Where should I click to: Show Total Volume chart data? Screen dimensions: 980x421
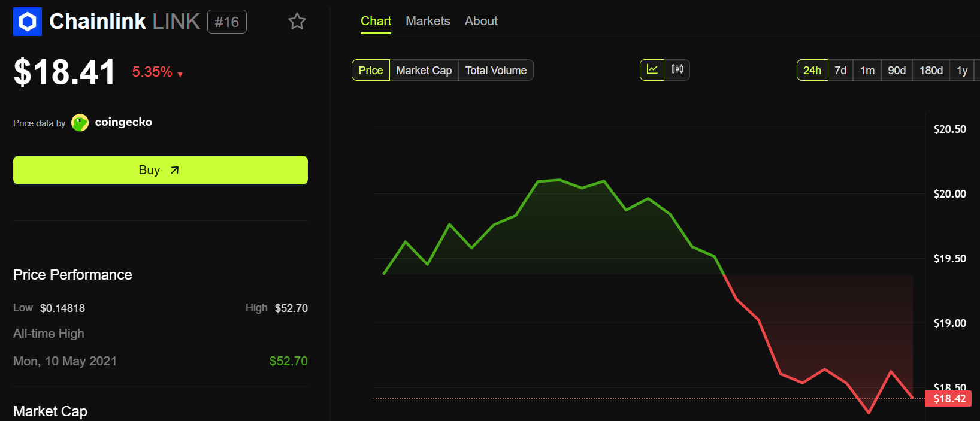(x=496, y=70)
